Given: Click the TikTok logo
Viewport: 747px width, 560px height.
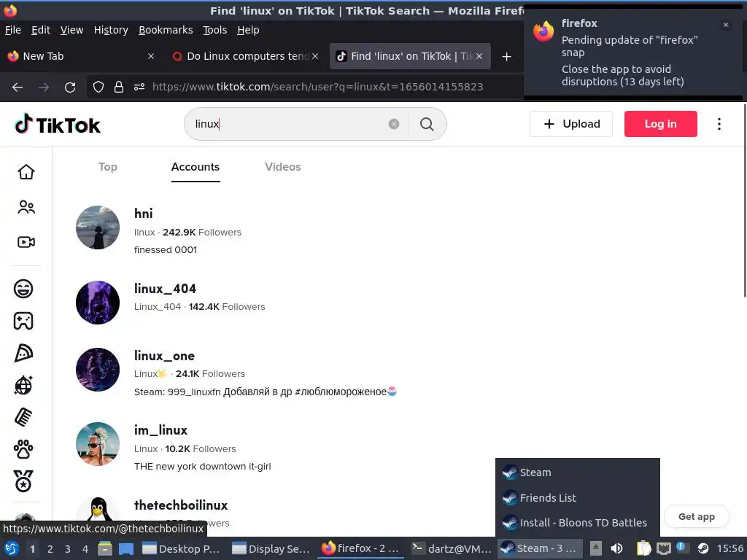Looking at the screenshot, I should pyautogui.click(x=57, y=125).
